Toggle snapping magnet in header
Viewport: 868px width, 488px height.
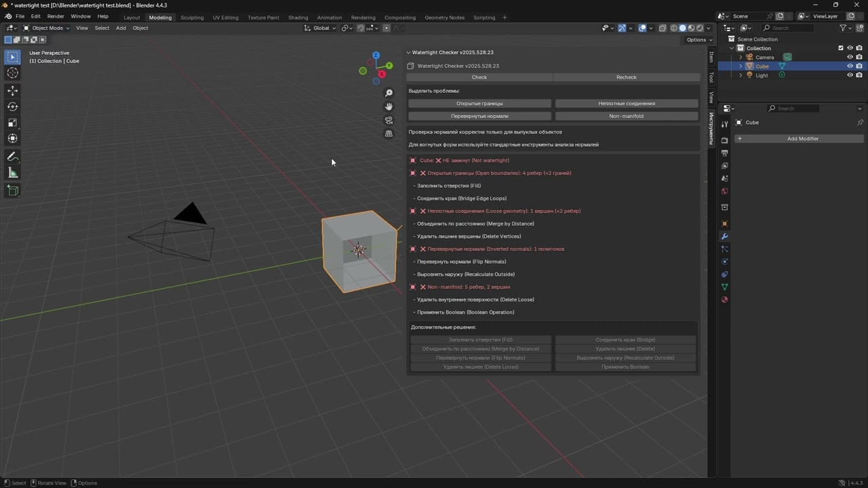tap(360, 28)
